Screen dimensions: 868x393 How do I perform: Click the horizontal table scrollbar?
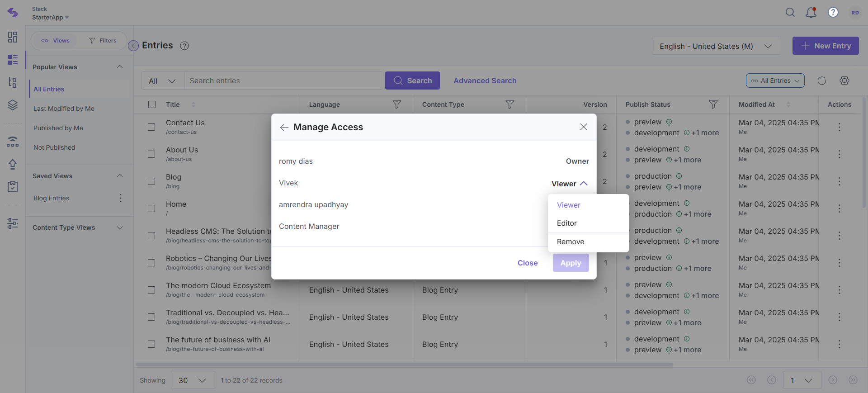[404, 364]
